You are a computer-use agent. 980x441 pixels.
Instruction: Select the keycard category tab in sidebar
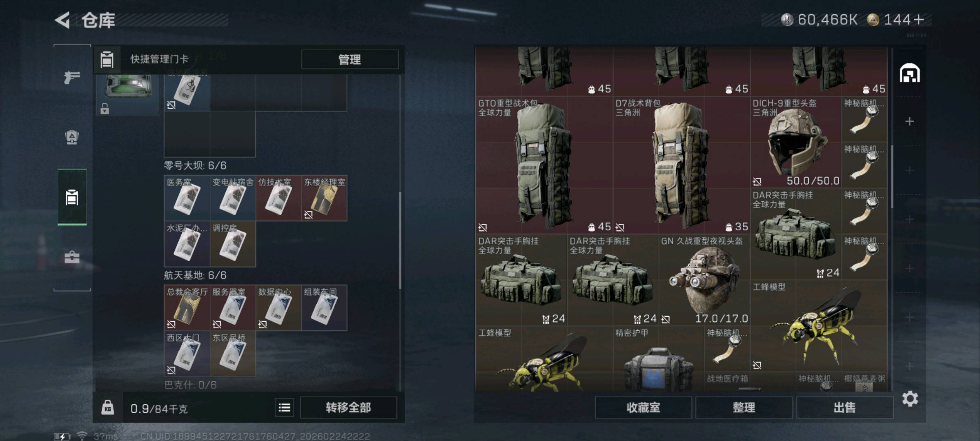tap(72, 198)
